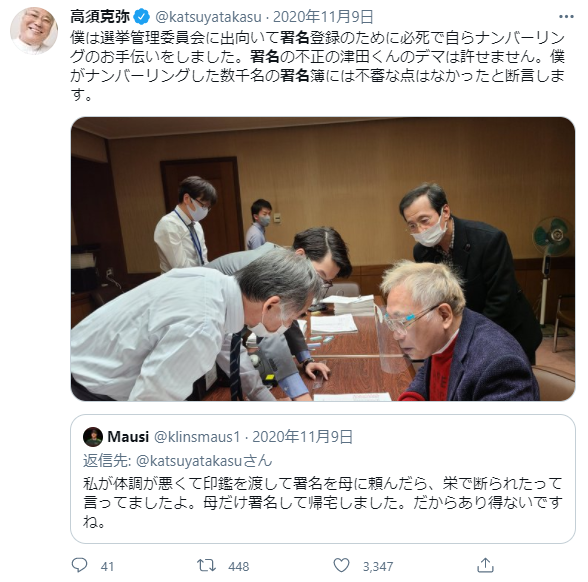Open the @klinsmaus1 handle

(197, 437)
